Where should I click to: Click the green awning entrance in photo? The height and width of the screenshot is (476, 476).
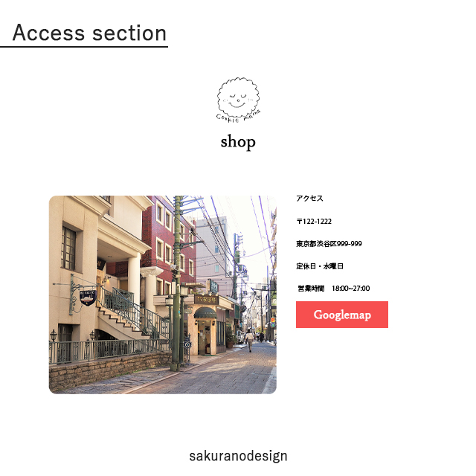pos(205,313)
